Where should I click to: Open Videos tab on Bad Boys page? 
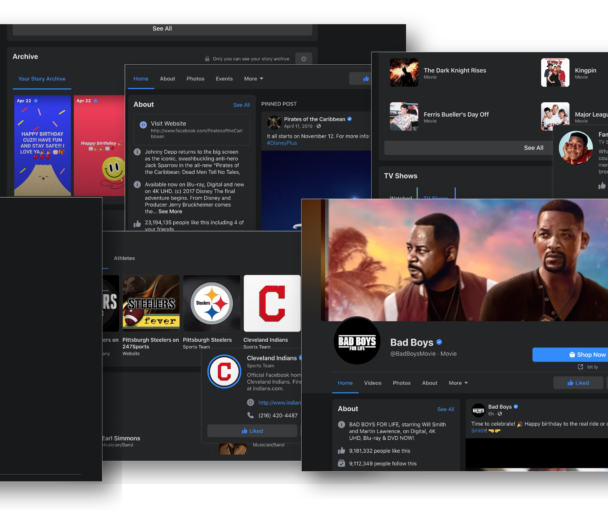click(373, 383)
